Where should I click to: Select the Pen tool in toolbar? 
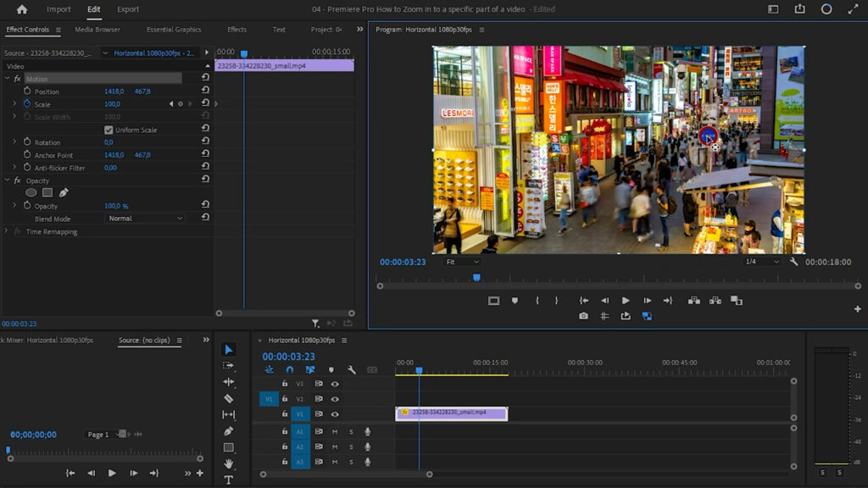point(229,431)
